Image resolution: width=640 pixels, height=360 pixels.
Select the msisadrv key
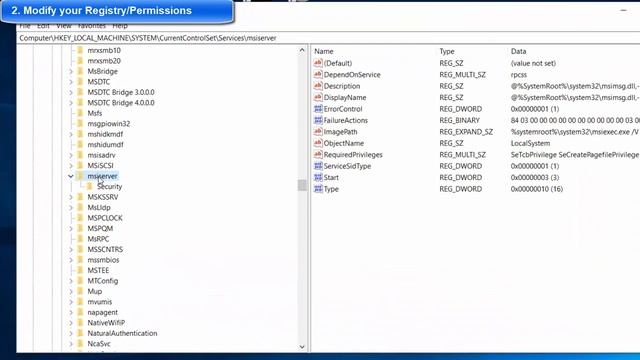click(101, 155)
